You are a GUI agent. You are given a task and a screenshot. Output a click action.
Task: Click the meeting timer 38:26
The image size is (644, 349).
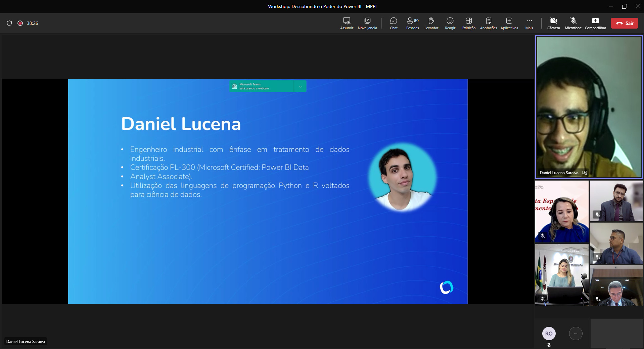[x=32, y=23]
